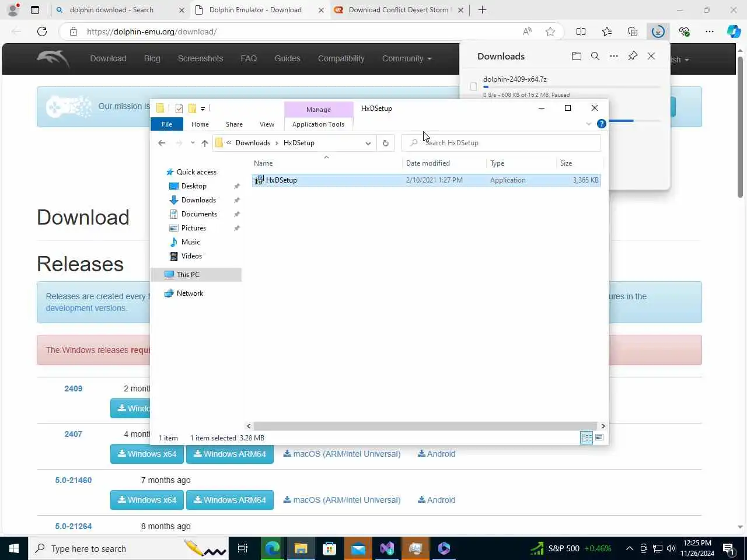Search downloads in Edge Downloads panel
Image resolution: width=747 pixels, height=560 pixels.
[x=595, y=56]
